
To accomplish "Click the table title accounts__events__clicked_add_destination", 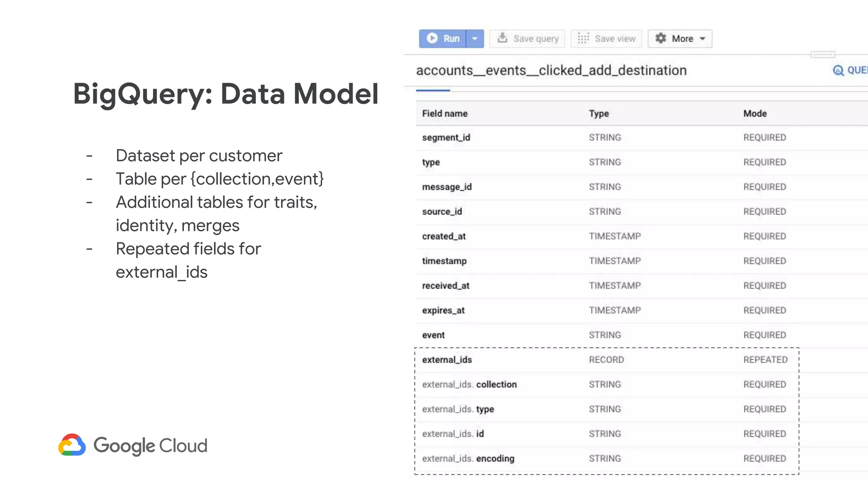I will tap(551, 70).
